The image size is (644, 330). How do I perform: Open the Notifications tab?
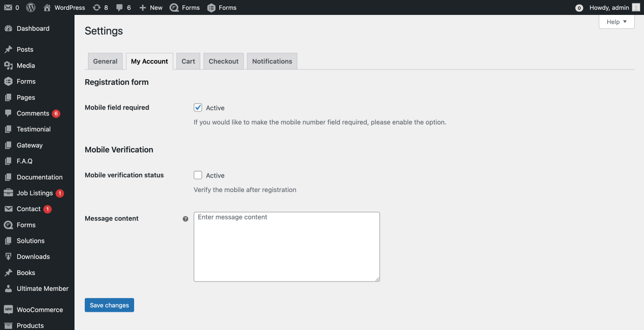pyautogui.click(x=272, y=61)
